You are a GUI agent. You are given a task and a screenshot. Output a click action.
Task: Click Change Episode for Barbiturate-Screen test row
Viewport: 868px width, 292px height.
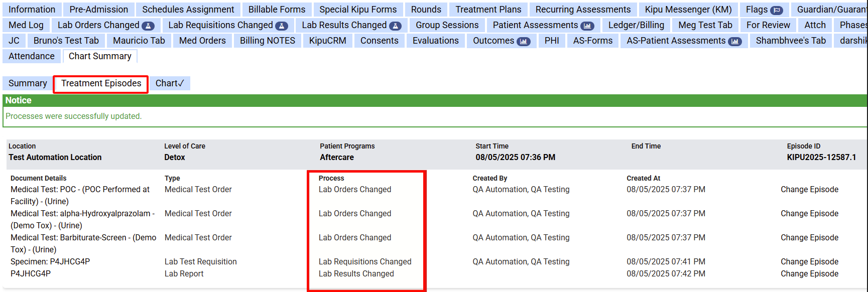point(809,237)
